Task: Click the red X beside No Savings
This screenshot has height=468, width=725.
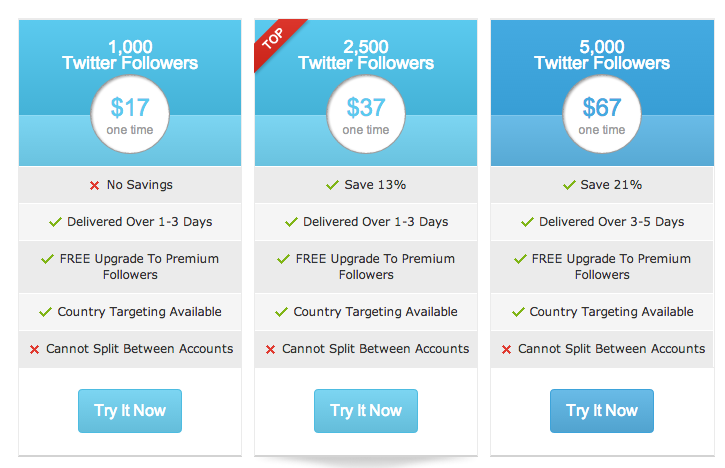Action: (94, 185)
